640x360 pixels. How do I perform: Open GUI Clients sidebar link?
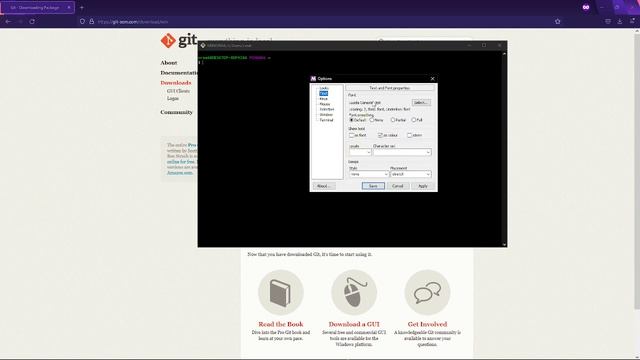(178, 91)
